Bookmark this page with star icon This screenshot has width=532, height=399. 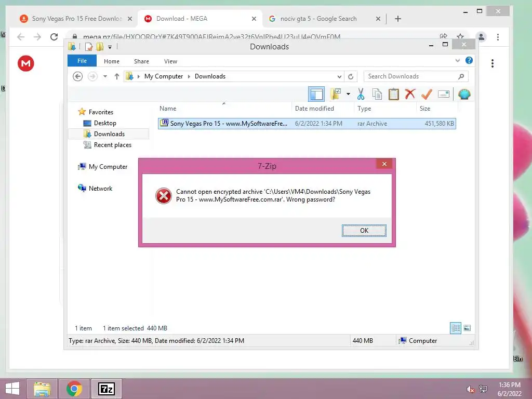(460, 36)
